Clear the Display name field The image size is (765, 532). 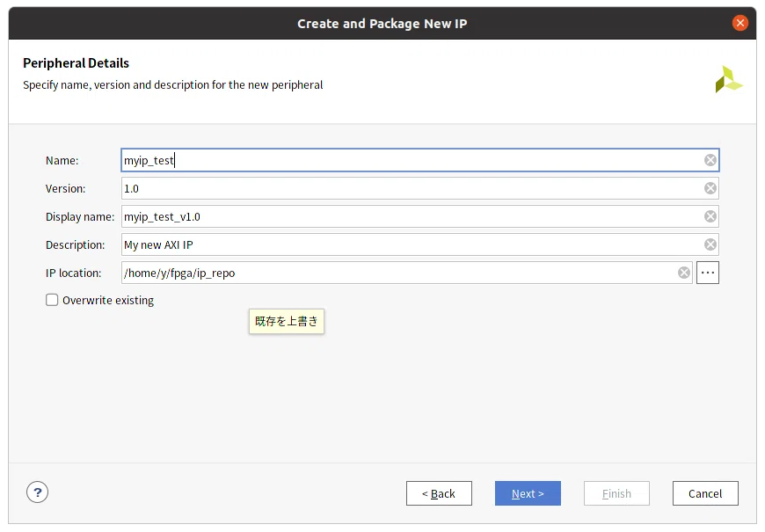pos(710,216)
